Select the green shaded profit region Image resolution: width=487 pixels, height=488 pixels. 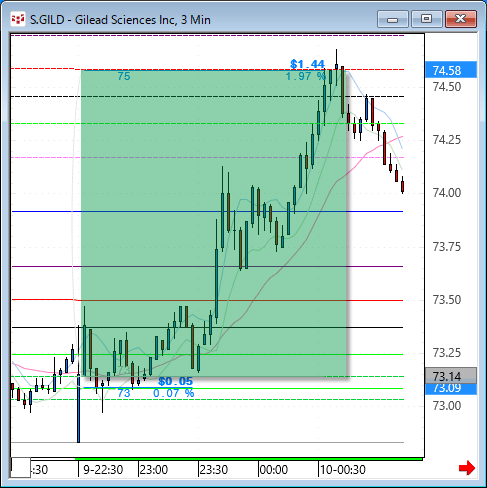[214, 223]
